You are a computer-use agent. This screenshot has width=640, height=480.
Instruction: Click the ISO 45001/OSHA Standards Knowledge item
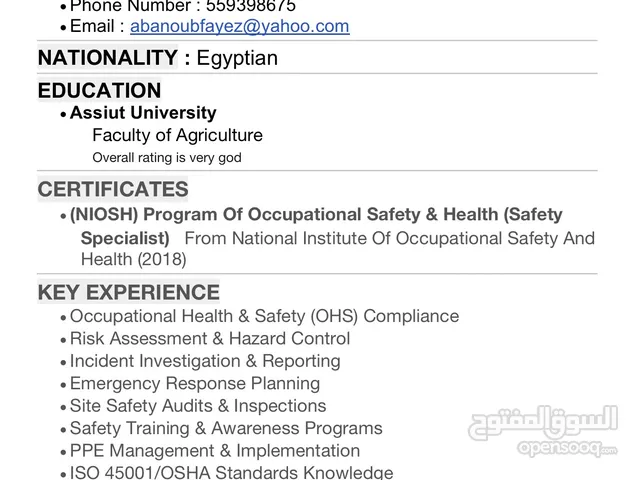pos(231,472)
